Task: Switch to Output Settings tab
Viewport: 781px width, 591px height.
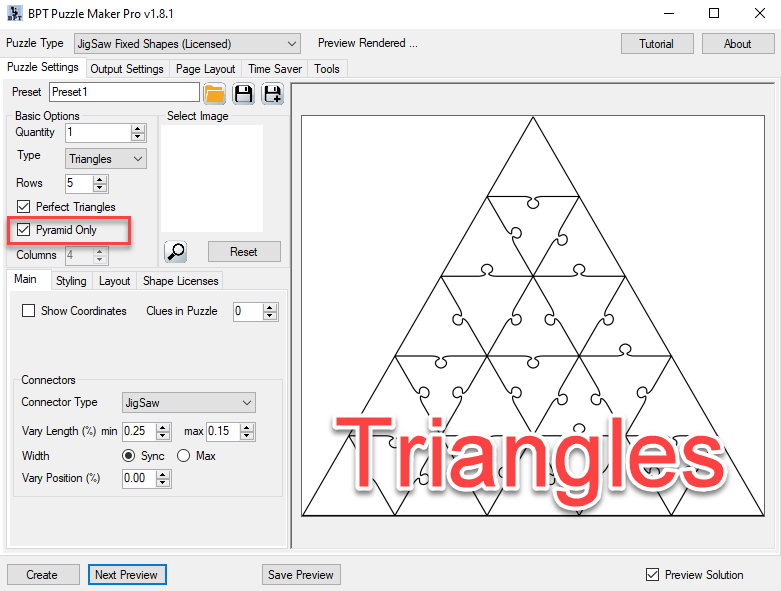Action: pyautogui.click(x=127, y=69)
